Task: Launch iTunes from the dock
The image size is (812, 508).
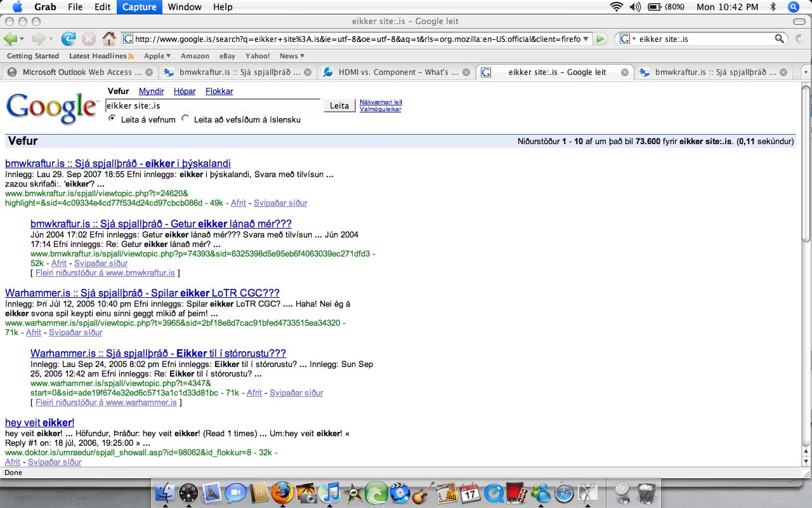Action: pyautogui.click(x=330, y=493)
